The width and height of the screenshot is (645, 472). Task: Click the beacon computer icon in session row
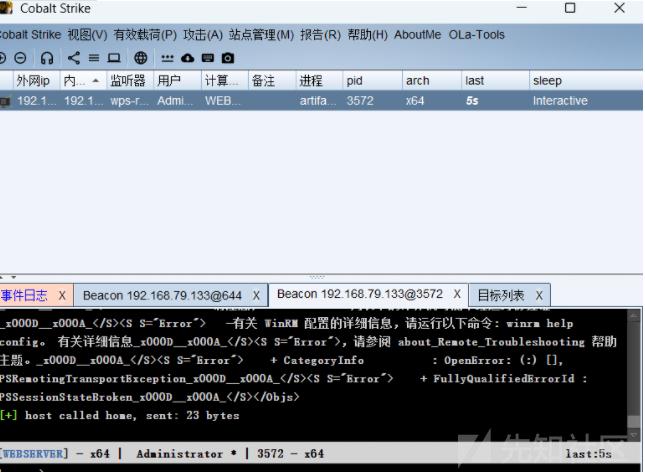pos(6,101)
